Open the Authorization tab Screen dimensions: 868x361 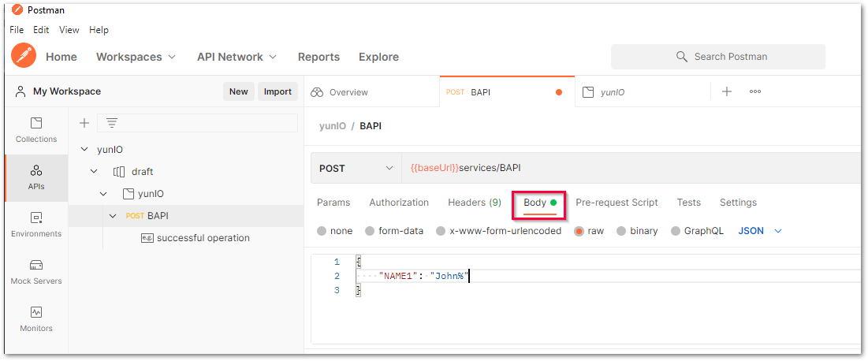(x=399, y=203)
